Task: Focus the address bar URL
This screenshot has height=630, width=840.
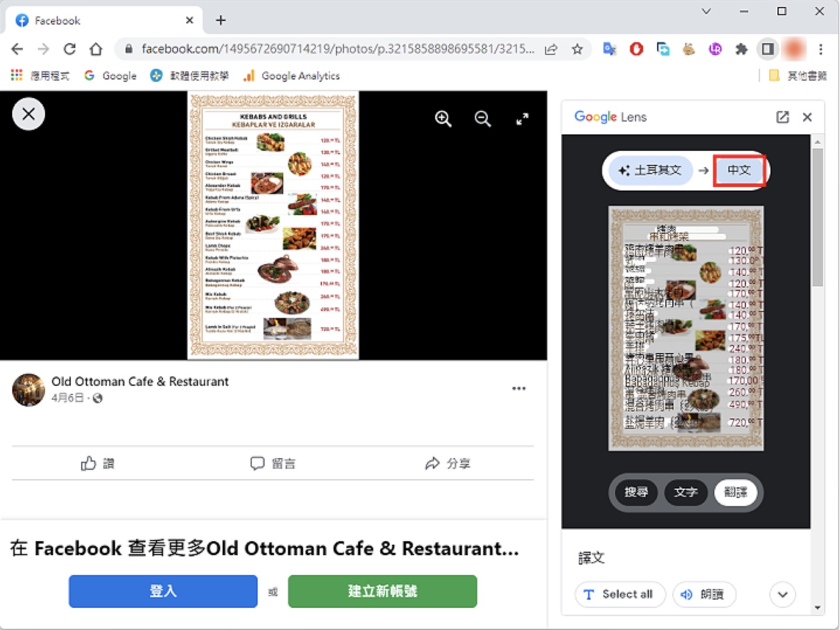Action: click(338, 49)
